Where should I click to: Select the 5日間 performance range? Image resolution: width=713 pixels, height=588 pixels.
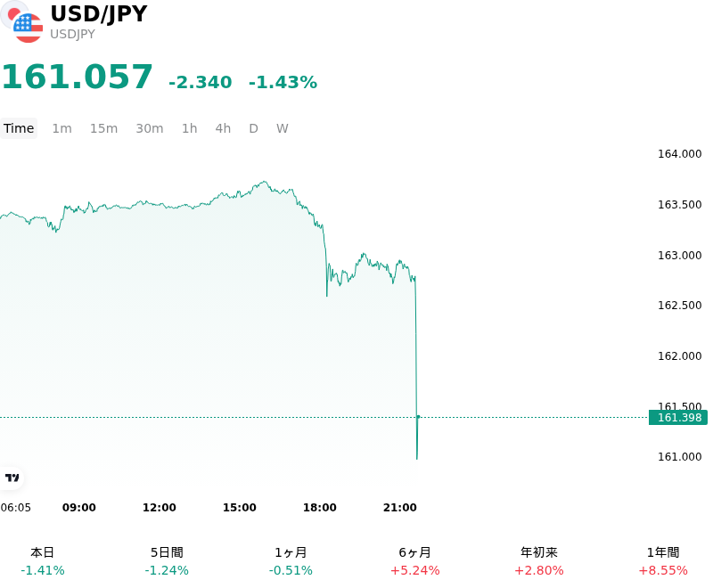coord(167,561)
